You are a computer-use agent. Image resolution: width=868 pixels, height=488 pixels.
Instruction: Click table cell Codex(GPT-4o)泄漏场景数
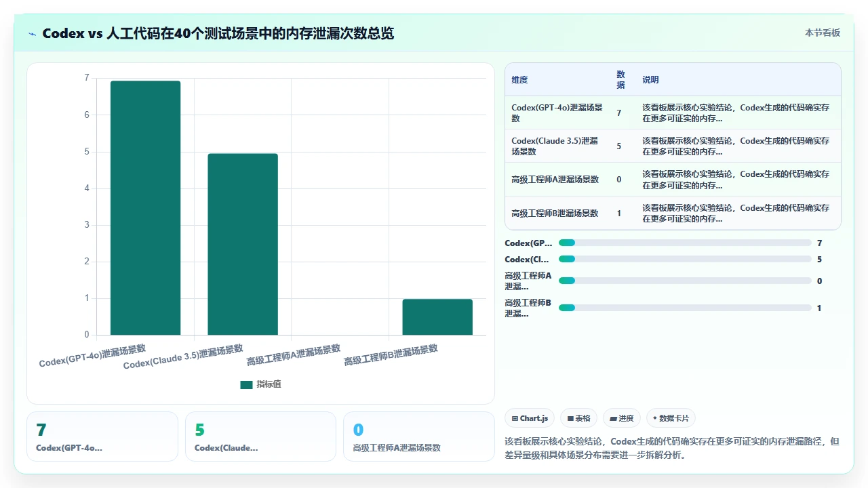pos(557,113)
